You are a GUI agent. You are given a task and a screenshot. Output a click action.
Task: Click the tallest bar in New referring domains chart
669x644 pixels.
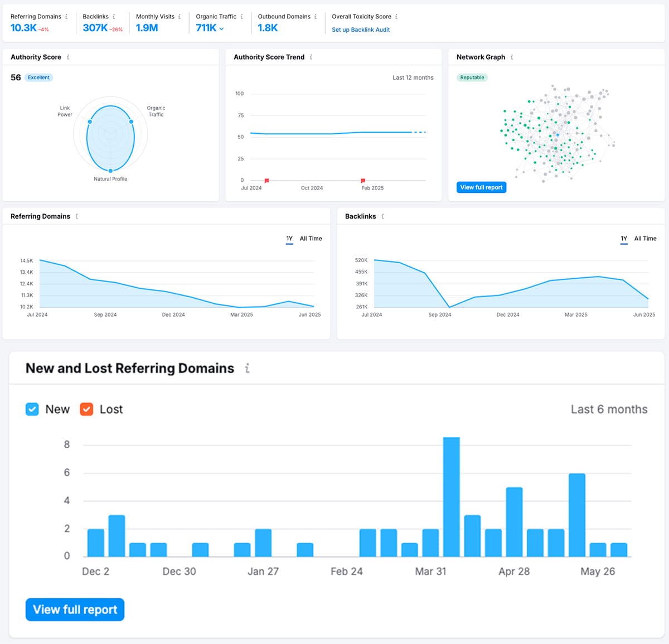pos(451,496)
